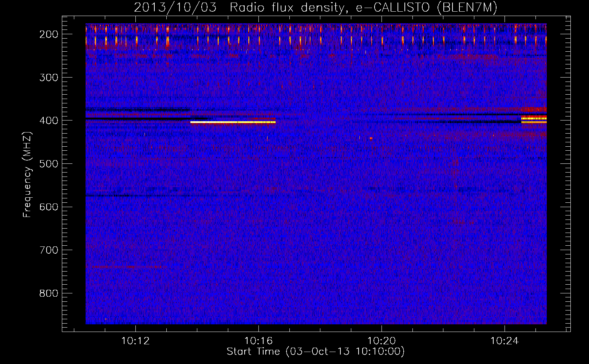Click the 200 frequency tick label
The image size is (589, 364).
pyautogui.click(x=49, y=34)
